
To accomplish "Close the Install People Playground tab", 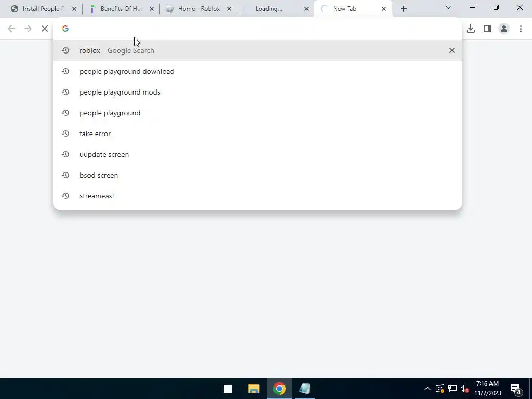I will (x=74, y=9).
